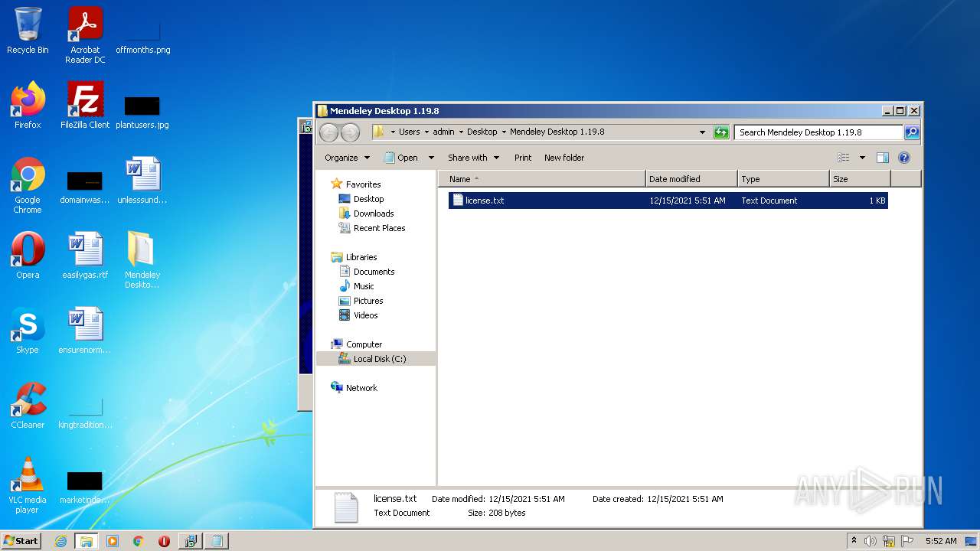
Task: Click the search magnifier icon
Action: tap(911, 132)
